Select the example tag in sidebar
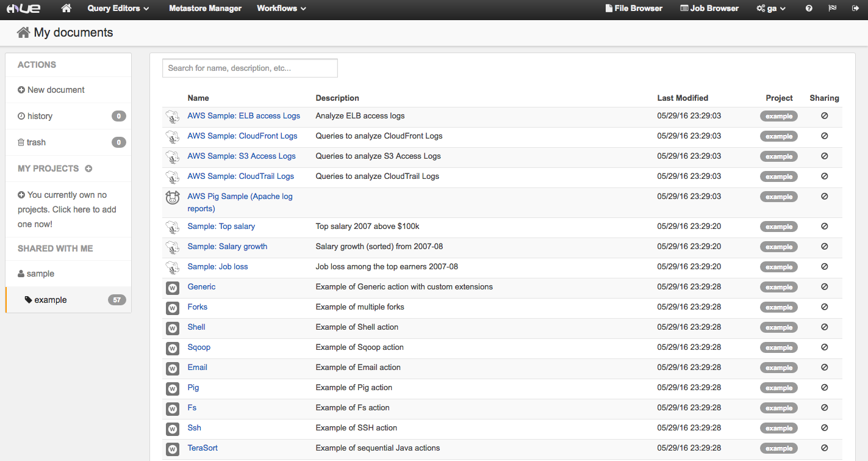868x461 pixels. click(50, 300)
